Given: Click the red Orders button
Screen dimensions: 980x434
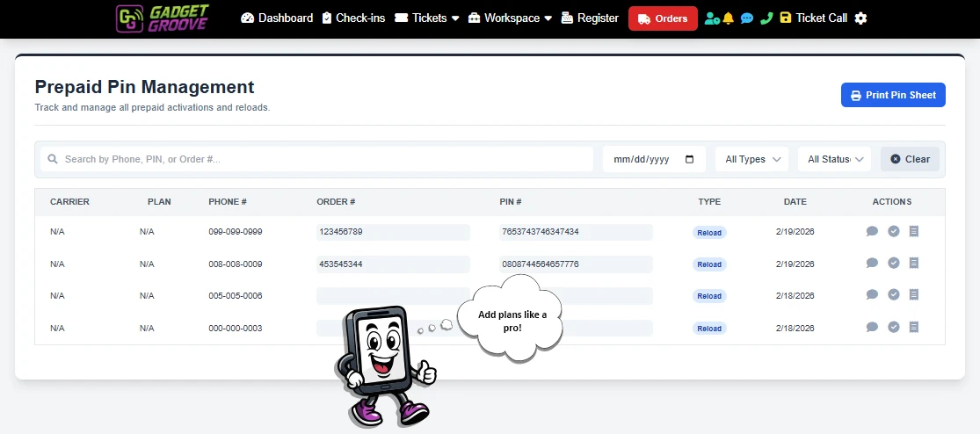Looking at the screenshot, I should [663, 18].
